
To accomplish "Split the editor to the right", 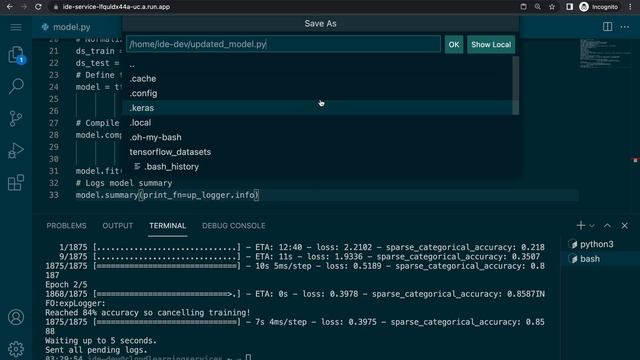I will [607, 27].
